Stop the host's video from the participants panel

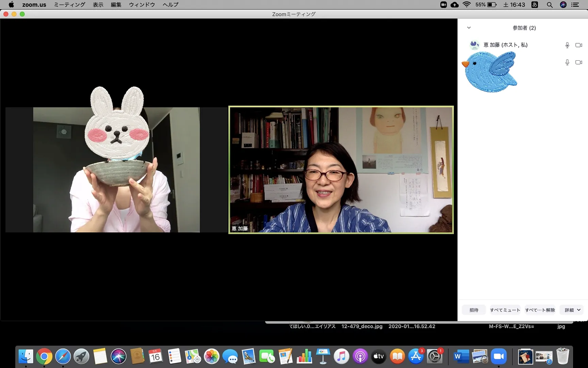pyautogui.click(x=578, y=45)
